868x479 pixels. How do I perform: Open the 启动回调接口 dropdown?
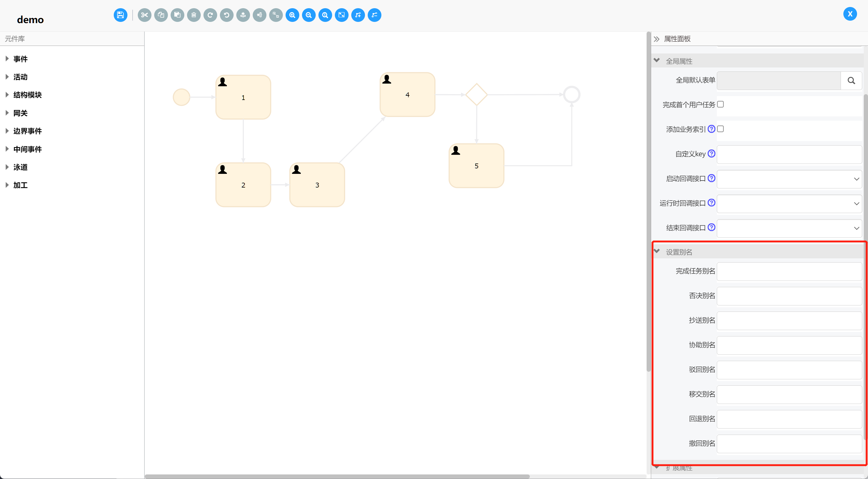(x=789, y=179)
